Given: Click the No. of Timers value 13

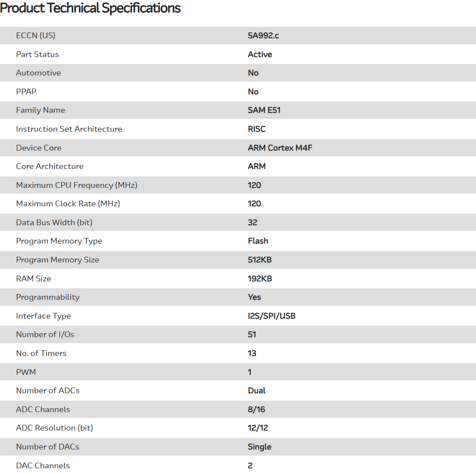Looking at the screenshot, I should [x=252, y=353].
